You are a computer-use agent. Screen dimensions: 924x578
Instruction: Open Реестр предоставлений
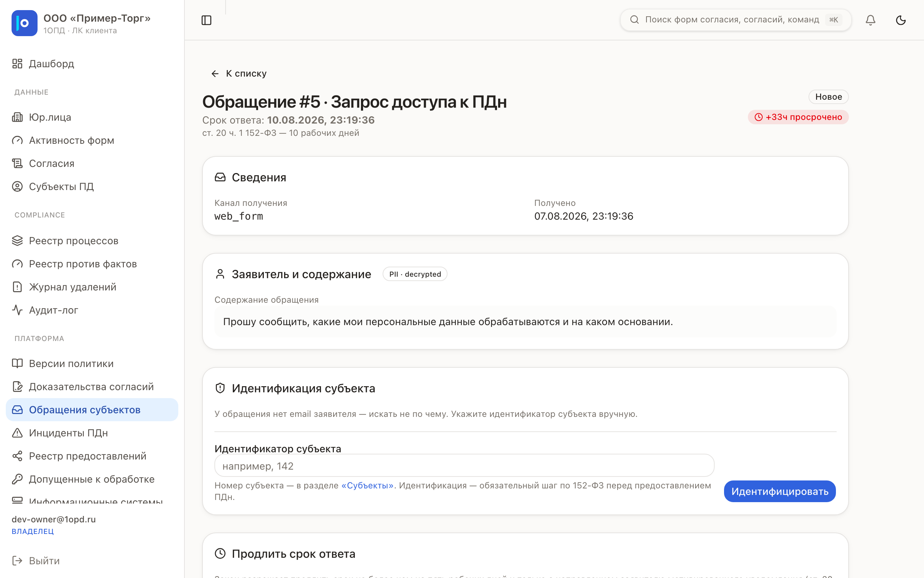point(92,456)
